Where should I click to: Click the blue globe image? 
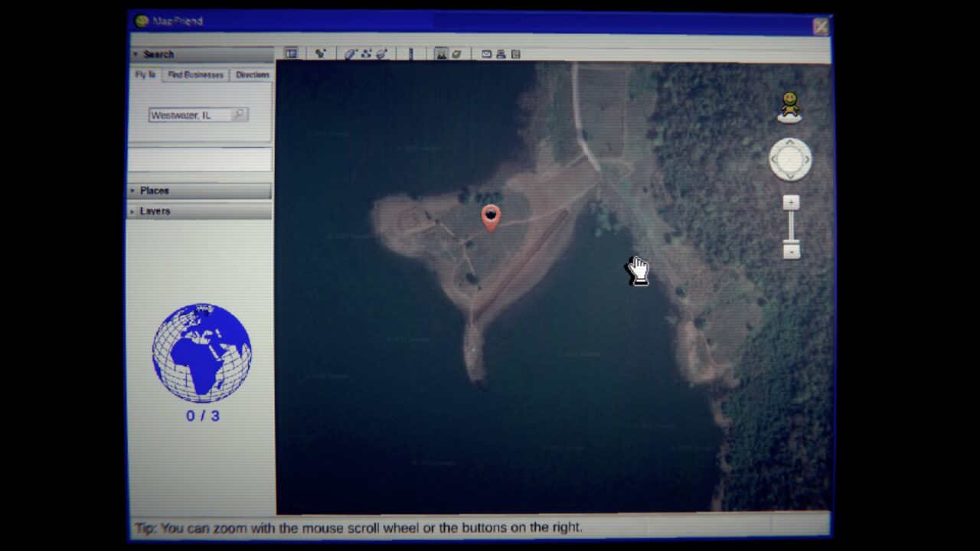[x=202, y=353]
